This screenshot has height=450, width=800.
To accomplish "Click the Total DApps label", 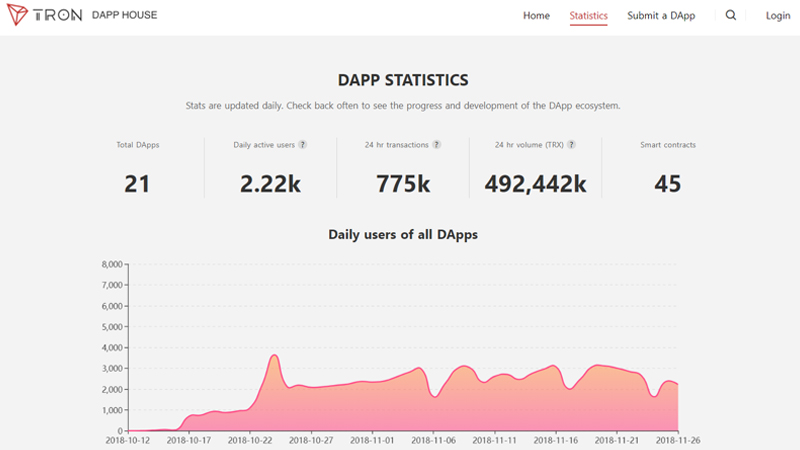I will (138, 145).
